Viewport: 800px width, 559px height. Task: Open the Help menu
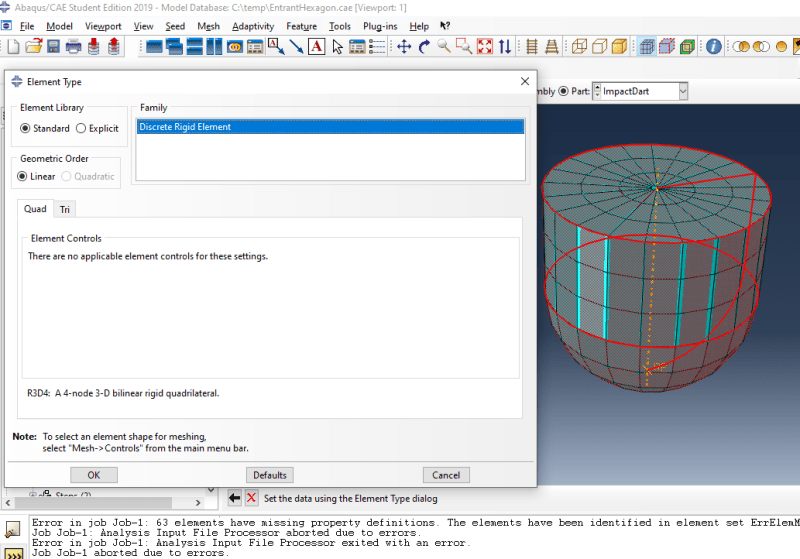419,26
